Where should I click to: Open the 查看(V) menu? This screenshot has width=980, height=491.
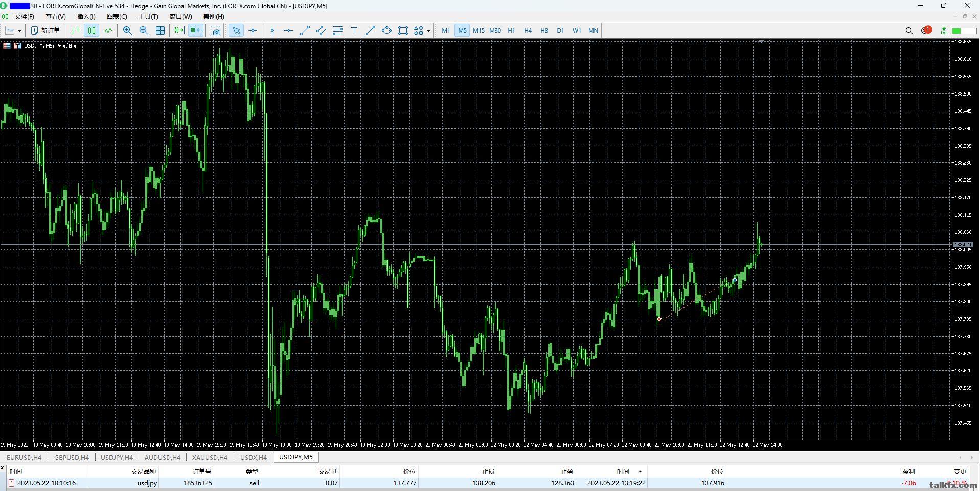(56, 17)
